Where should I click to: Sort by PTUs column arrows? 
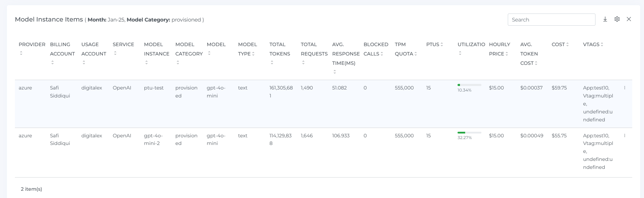click(x=442, y=44)
